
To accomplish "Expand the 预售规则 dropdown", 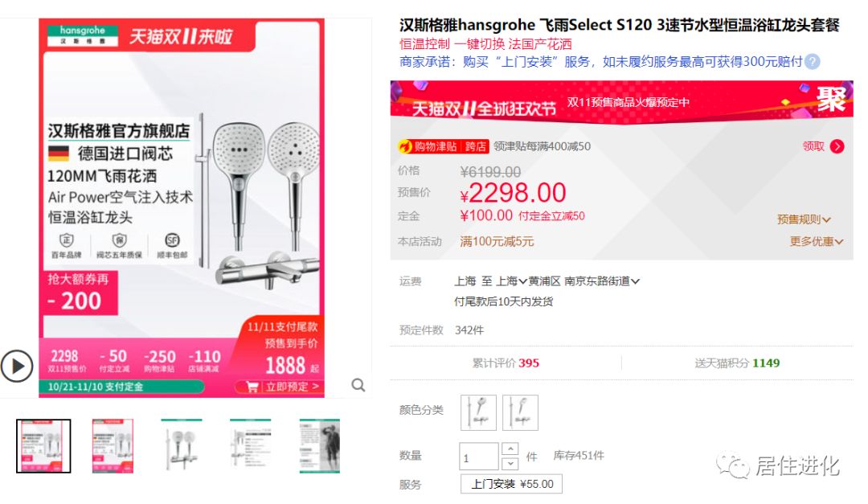I will (x=804, y=219).
